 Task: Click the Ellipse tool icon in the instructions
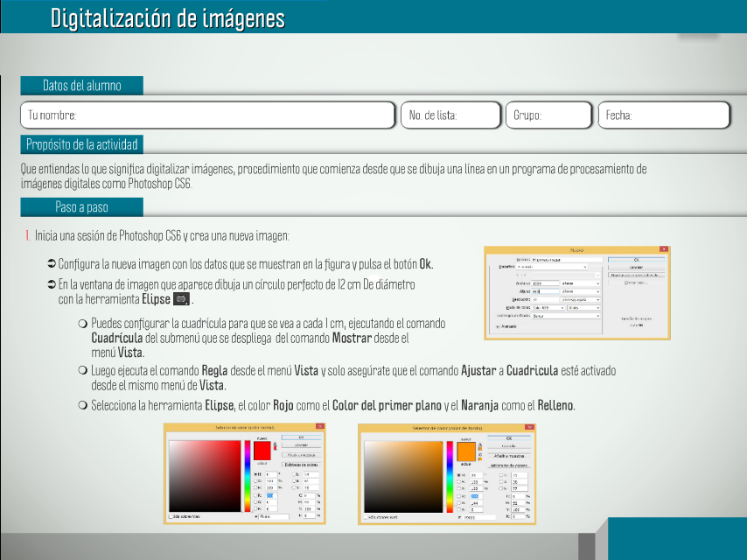[x=181, y=299]
